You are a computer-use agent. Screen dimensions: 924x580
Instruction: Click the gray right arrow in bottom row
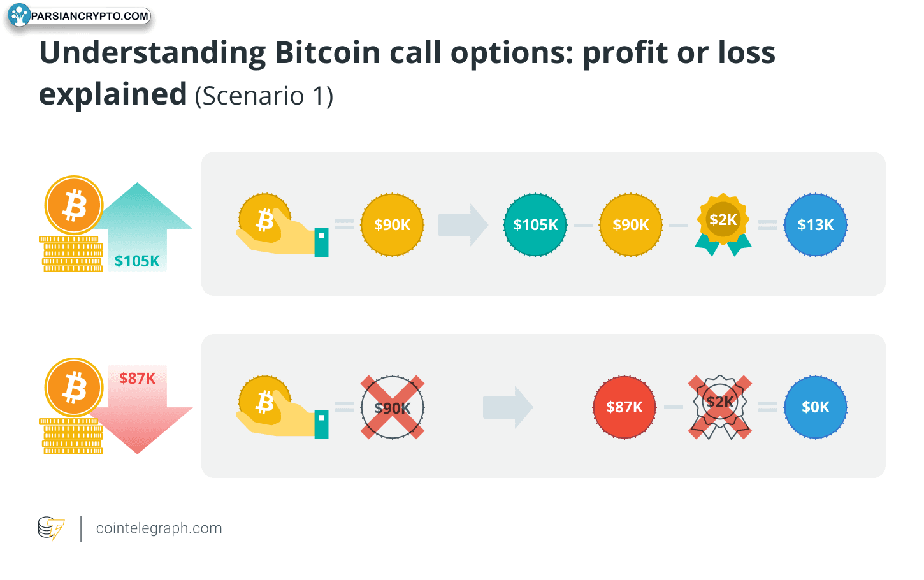(x=508, y=407)
